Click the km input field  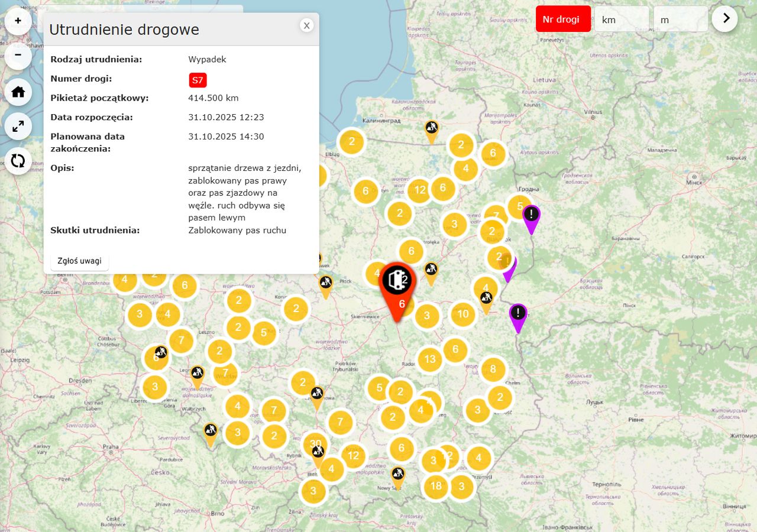pyautogui.click(x=621, y=19)
